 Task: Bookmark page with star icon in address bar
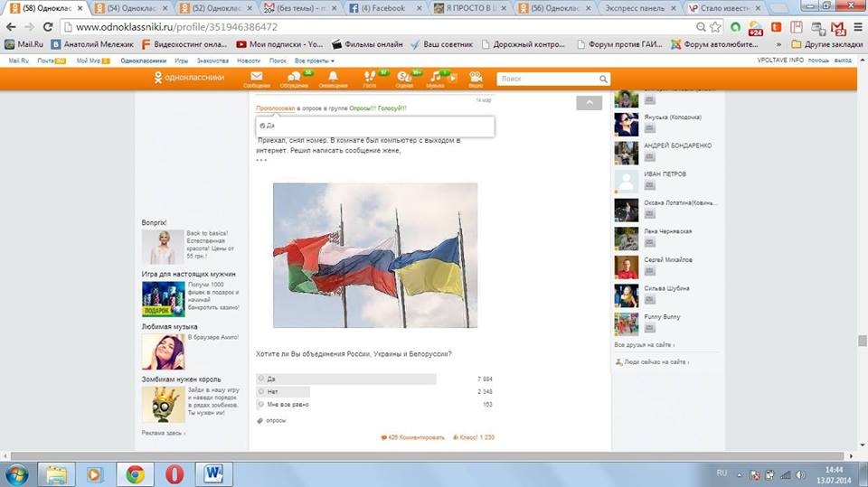click(715, 27)
